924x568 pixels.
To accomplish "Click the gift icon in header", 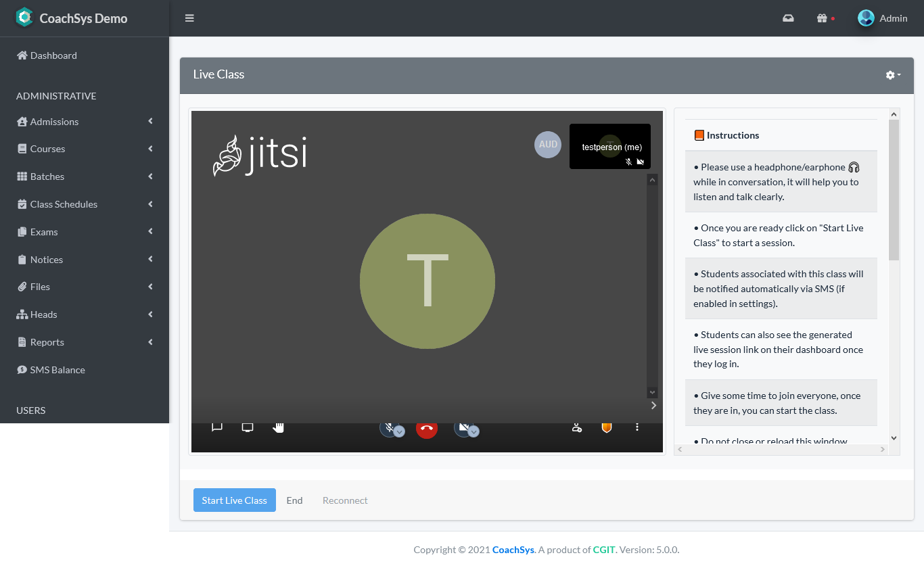I will (x=822, y=18).
